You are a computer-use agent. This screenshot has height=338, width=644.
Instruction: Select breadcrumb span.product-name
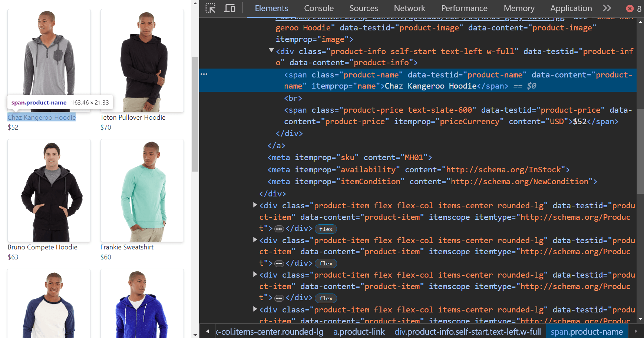(x=587, y=332)
